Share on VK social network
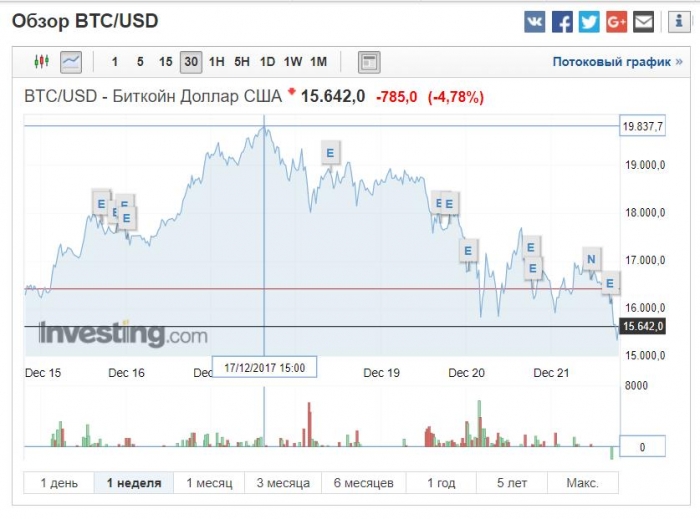This screenshot has width=700, height=519. [536, 21]
